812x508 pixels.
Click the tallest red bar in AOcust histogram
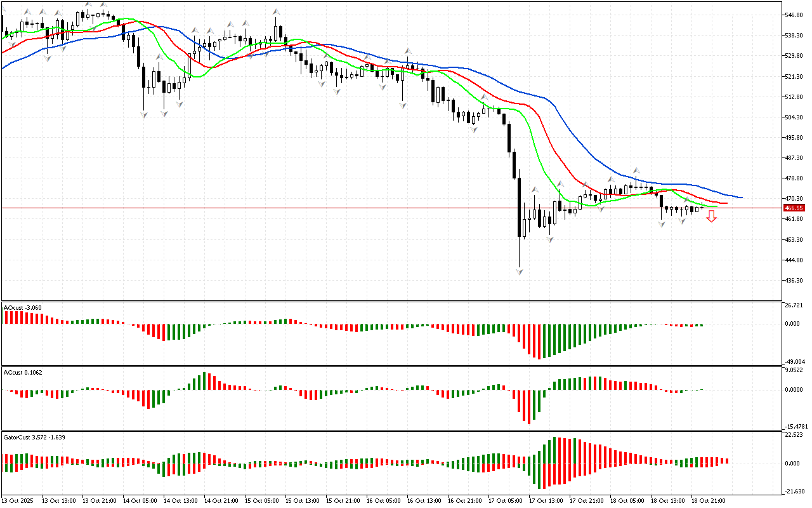[x=540, y=342]
